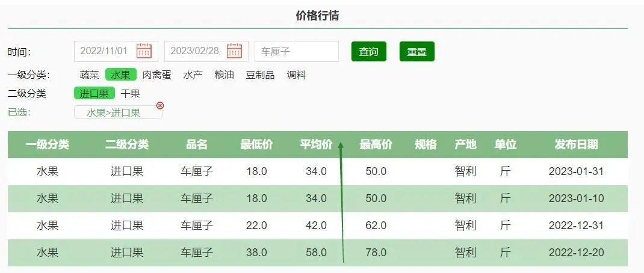
Task: Click 进口果 in the 2022-12-31 row
Action: pyautogui.click(x=127, y=225)
